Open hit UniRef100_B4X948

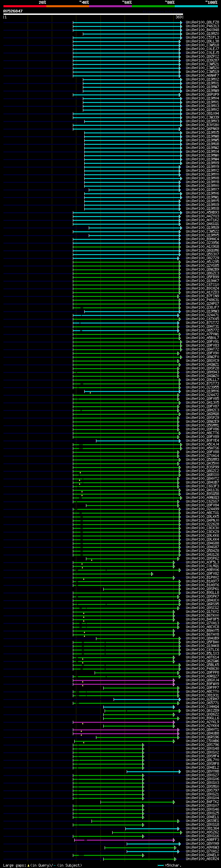pos(202,30)
